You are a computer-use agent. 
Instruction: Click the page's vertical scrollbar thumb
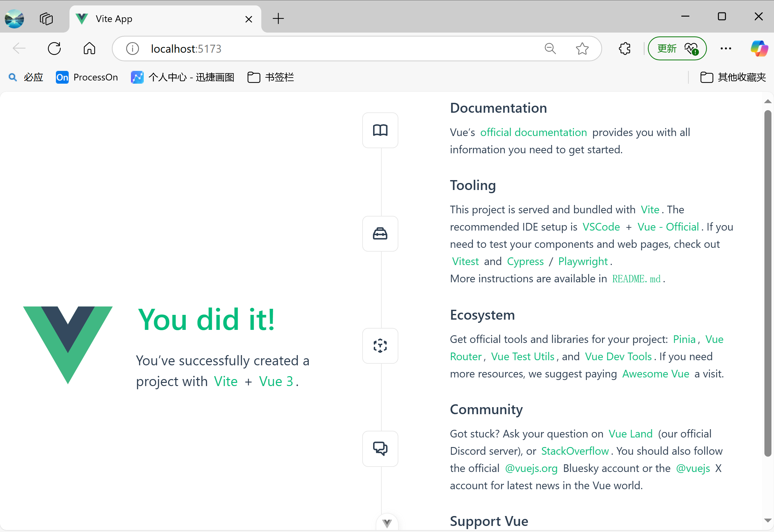[x=767, y=283]
